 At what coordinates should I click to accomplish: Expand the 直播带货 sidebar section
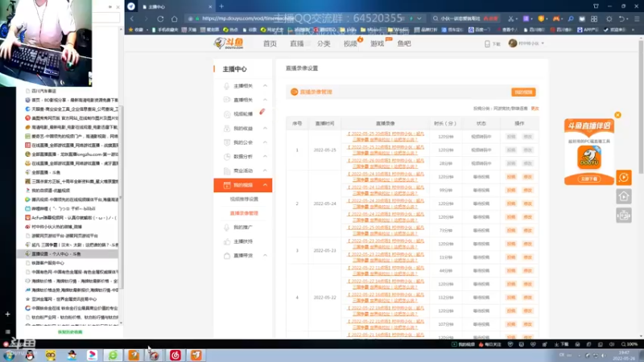243,255
